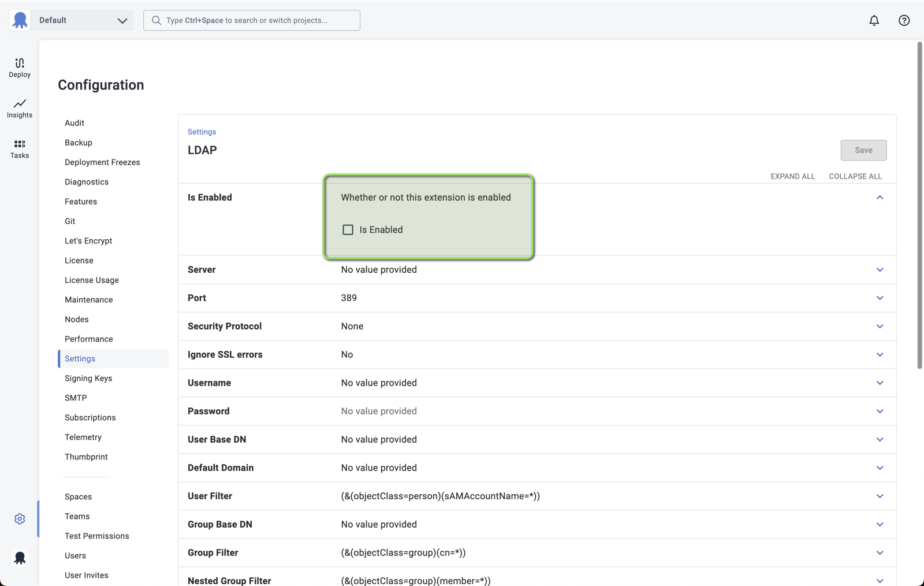The height and width of the screenshot is (586, 924).
Task: Expand the Server setting row
Action: [x=880, y=269]
